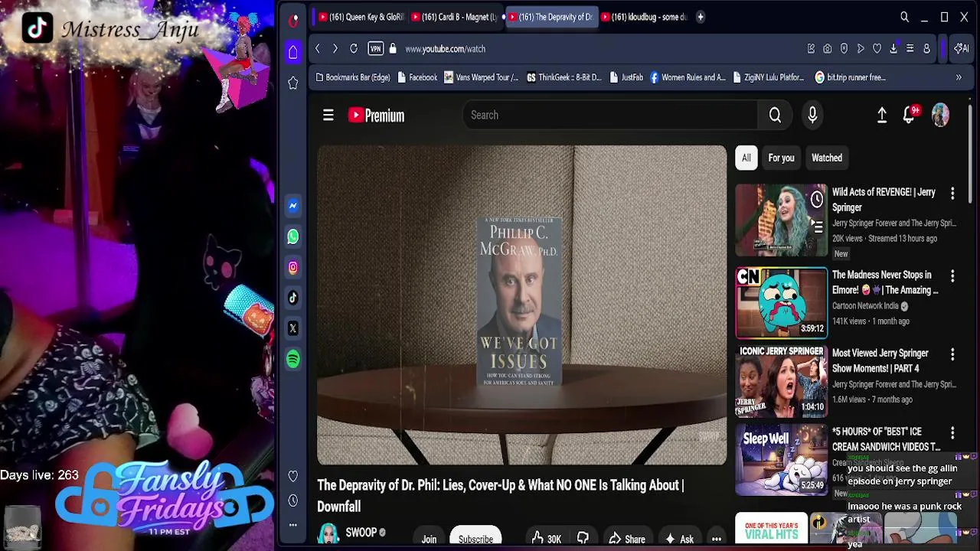Open the YouTube create/upload icon
This screenshot has width=980, height=551.
tap(882, 116)
